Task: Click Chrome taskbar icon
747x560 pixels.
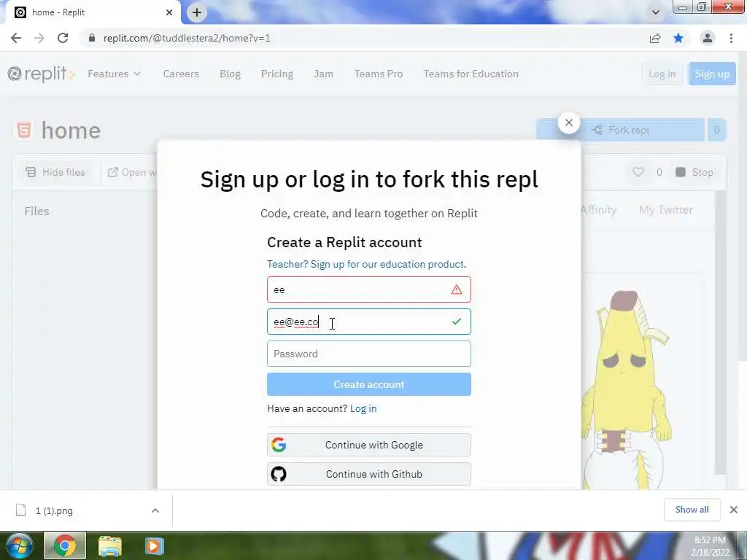Action: (x=65, y=546)
